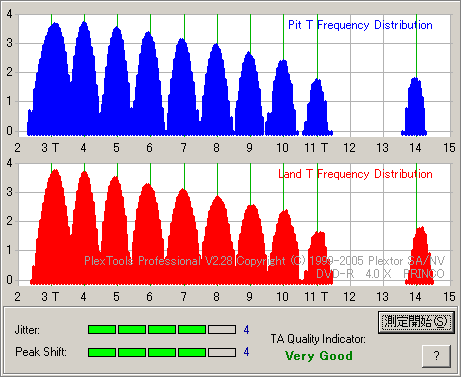Click the first green Peak Shift segment

pos(102,352)
